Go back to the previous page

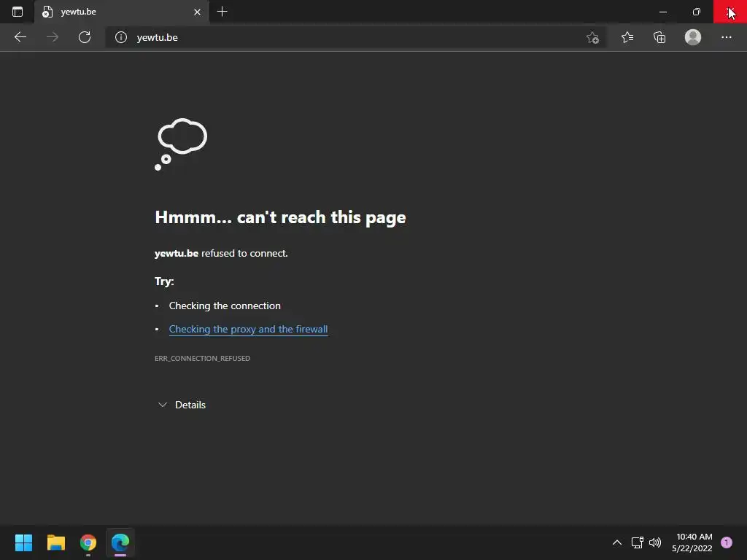[20, 37]
